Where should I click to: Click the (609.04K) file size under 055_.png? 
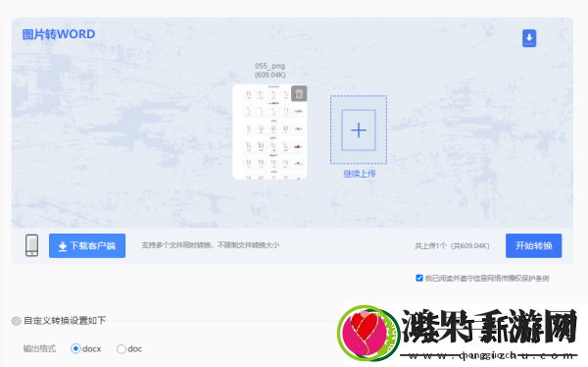(x=270, y=75)
